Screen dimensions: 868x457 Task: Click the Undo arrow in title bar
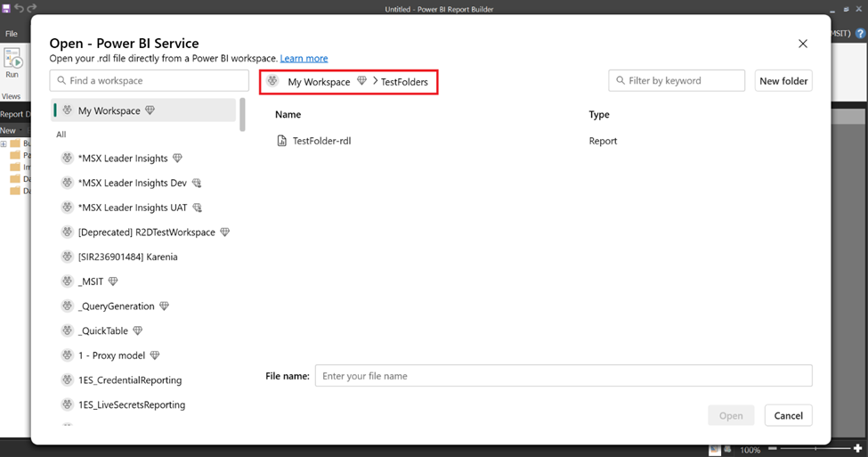pos(20,8)
